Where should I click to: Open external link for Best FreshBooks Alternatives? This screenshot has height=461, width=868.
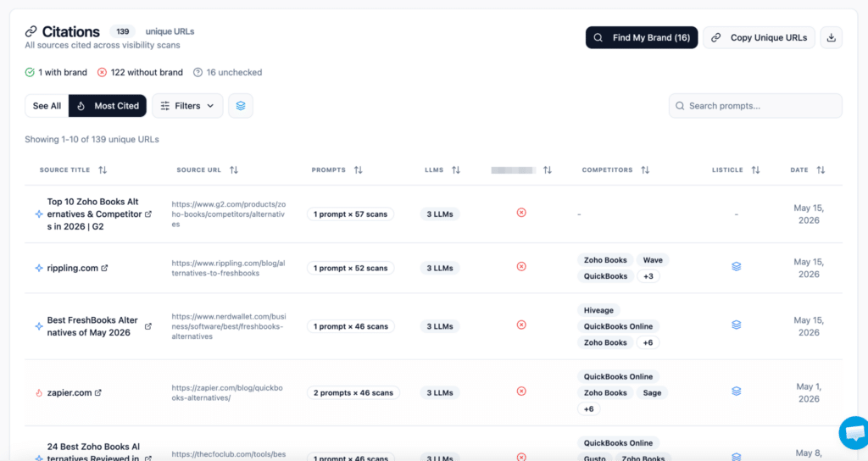pos(148,326)
